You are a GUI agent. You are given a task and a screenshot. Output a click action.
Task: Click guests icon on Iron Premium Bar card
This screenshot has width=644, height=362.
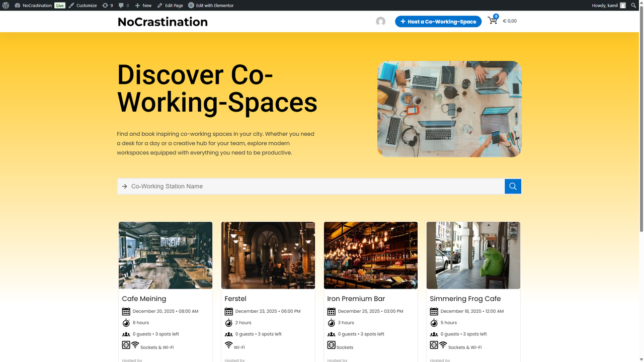332,334
